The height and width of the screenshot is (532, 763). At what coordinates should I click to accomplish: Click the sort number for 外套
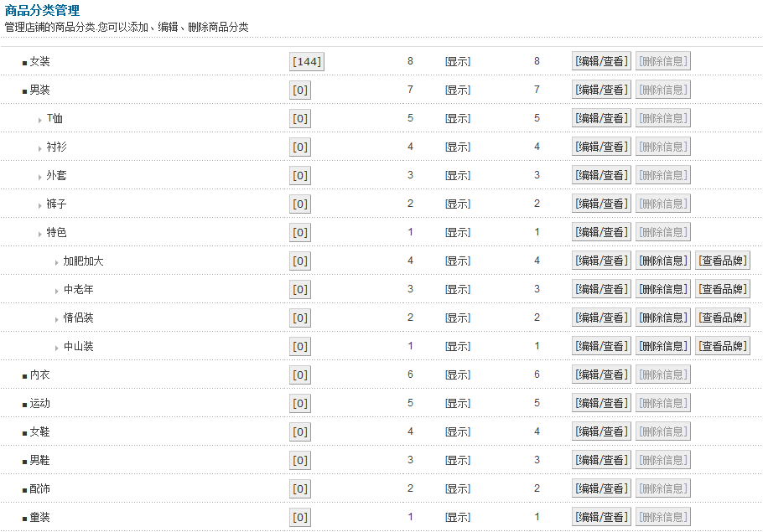point(410,175)
